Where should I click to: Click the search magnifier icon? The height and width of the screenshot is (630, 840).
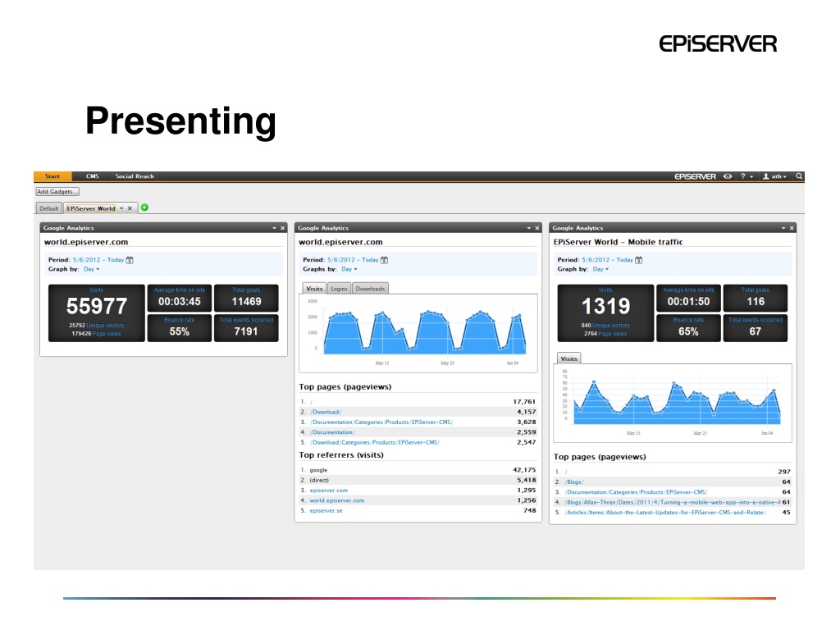click(x=799, y=176)
